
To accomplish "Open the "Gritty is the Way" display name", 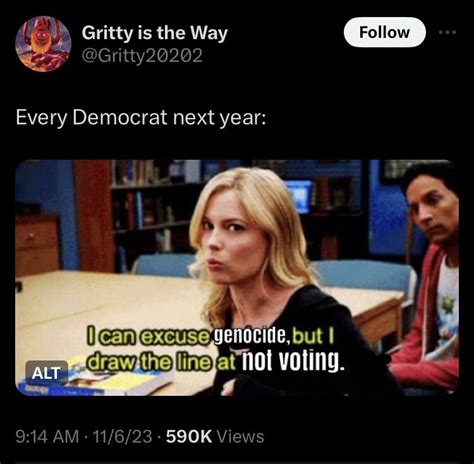I will 155,34.
